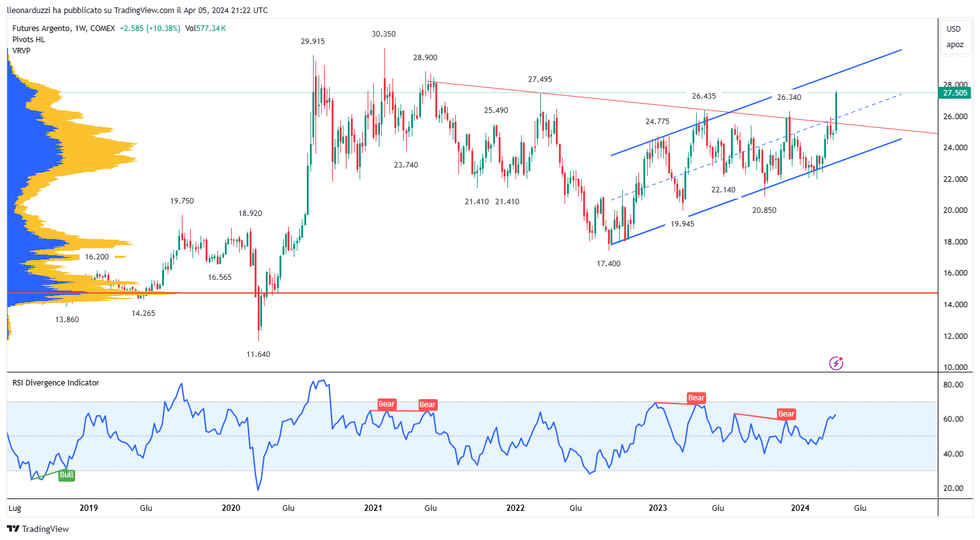Select the green Bull divergence label
This screenshot has height=540, width=980.
[x=66, y=475]
